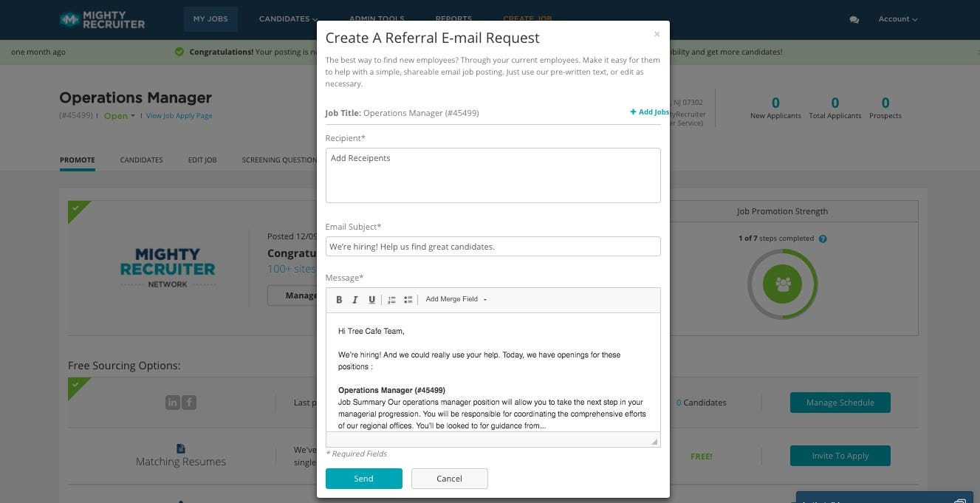Click the Add Jobs link in the dialog
The image size is (980, 503).
point(648,112)
